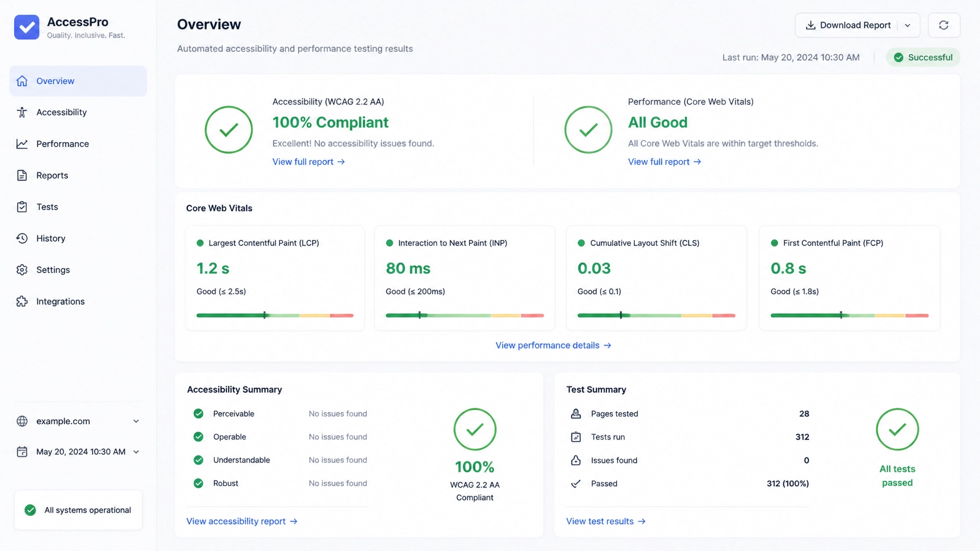Click the Tests clipboard icon in sidebar
This screenshot has height=551, width=980.
(22, 207)
